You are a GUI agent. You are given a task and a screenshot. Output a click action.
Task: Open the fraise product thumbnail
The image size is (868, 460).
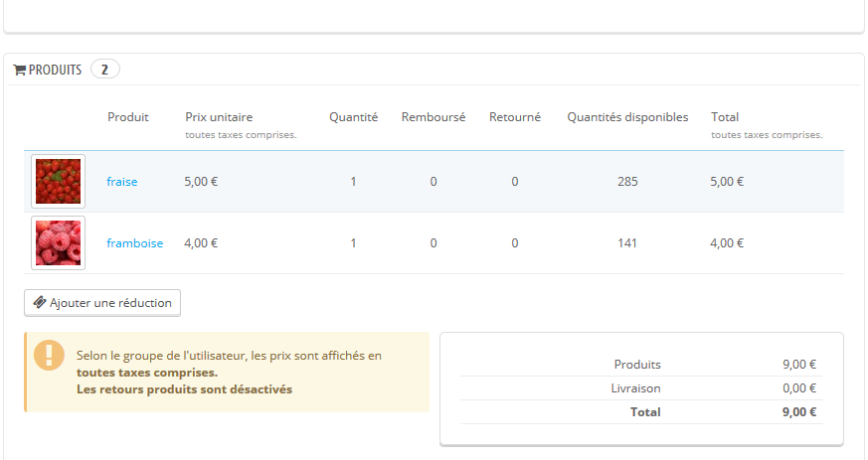58,182
